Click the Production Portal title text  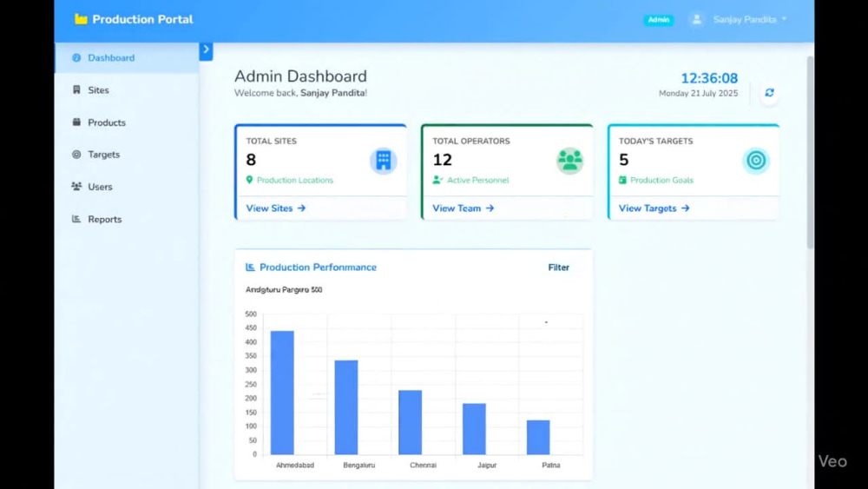click(143, 19)
